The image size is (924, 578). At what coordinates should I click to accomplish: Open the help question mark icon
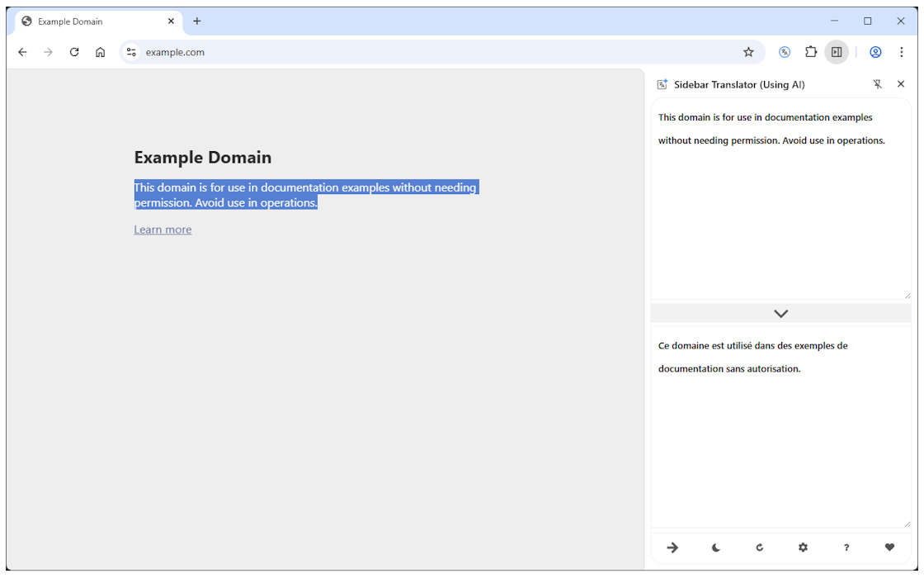click(846, 547)
